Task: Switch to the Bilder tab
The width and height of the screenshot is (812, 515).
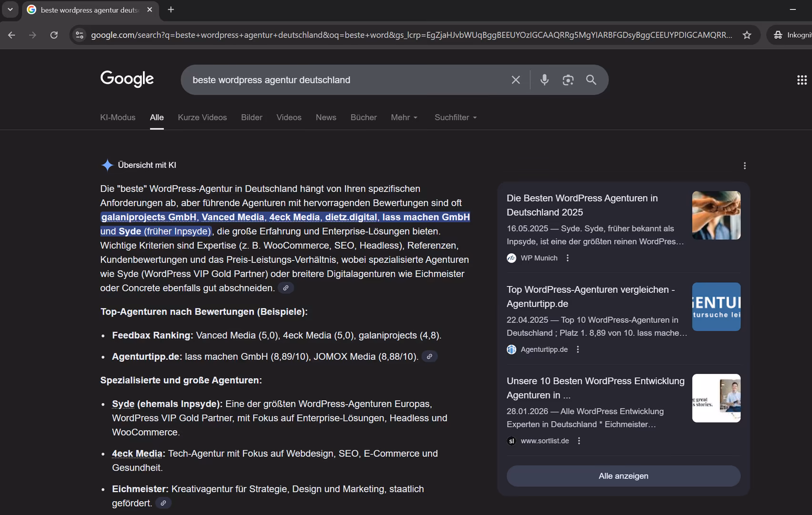Action: click(252, 117)
